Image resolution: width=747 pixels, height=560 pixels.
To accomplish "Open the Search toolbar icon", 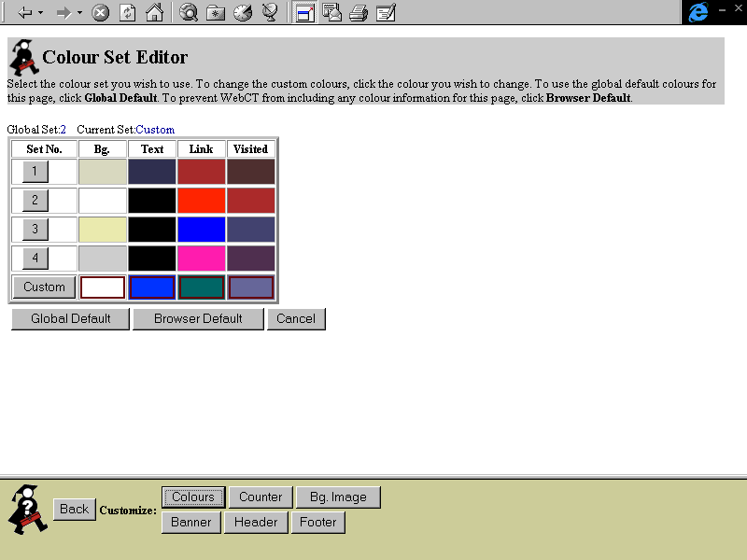I will (189, 13).
